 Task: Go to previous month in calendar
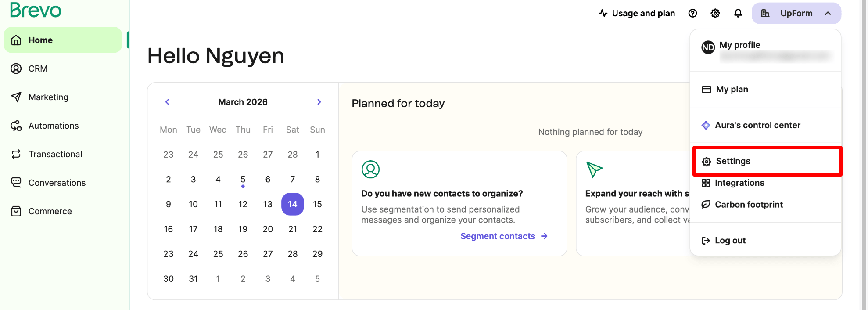pos(167,102)
